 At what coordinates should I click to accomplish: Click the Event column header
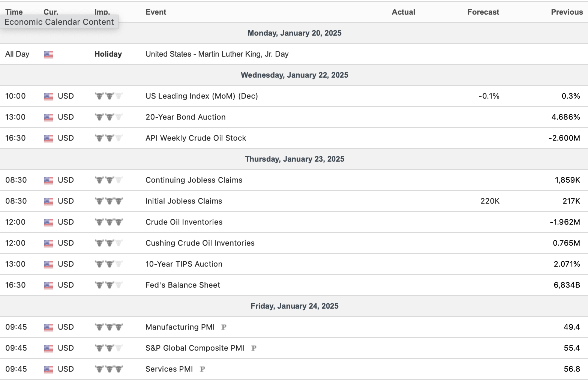(x=156, y=12)
